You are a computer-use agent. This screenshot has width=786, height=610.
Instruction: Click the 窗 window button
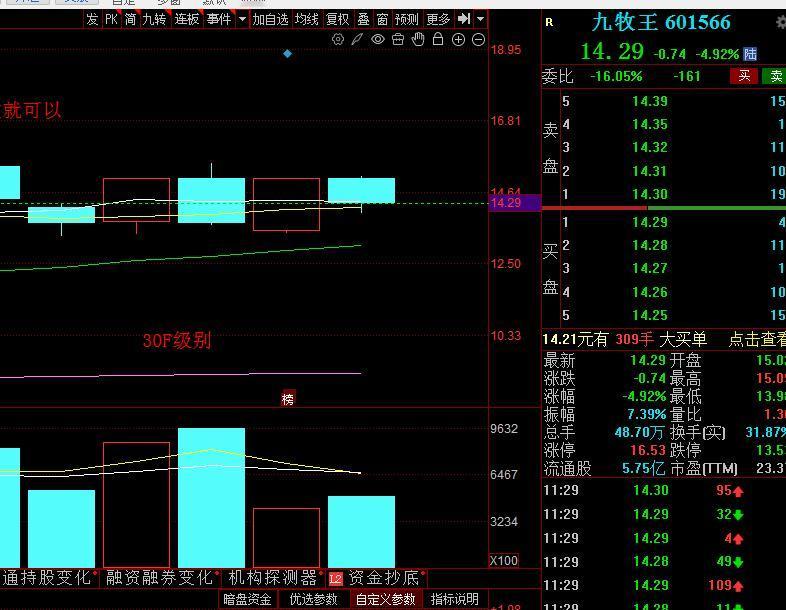382,19
